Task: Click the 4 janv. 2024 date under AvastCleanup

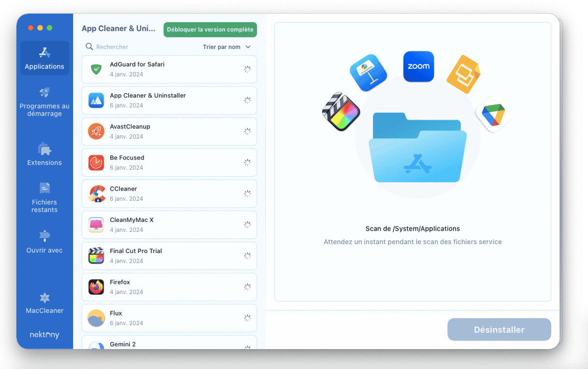Action: click(126, 137)
